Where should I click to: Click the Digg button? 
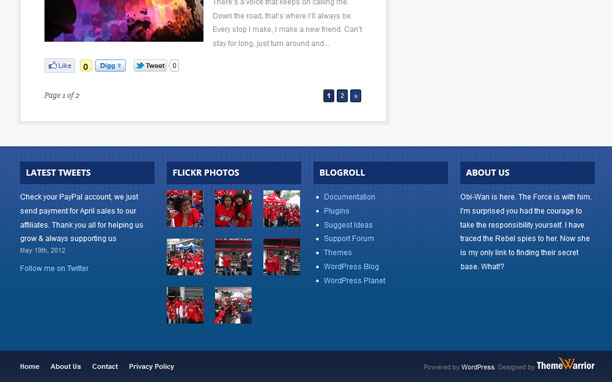(110, 66)
